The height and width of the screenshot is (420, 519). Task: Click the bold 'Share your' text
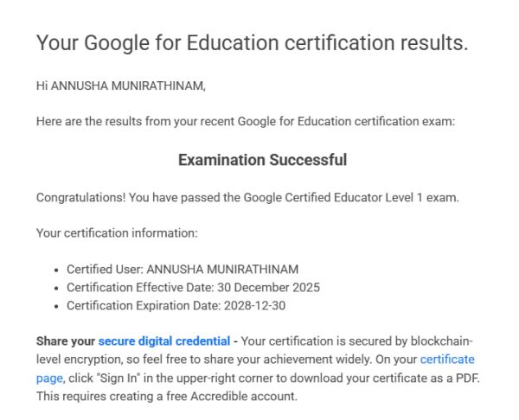[66, 341]
